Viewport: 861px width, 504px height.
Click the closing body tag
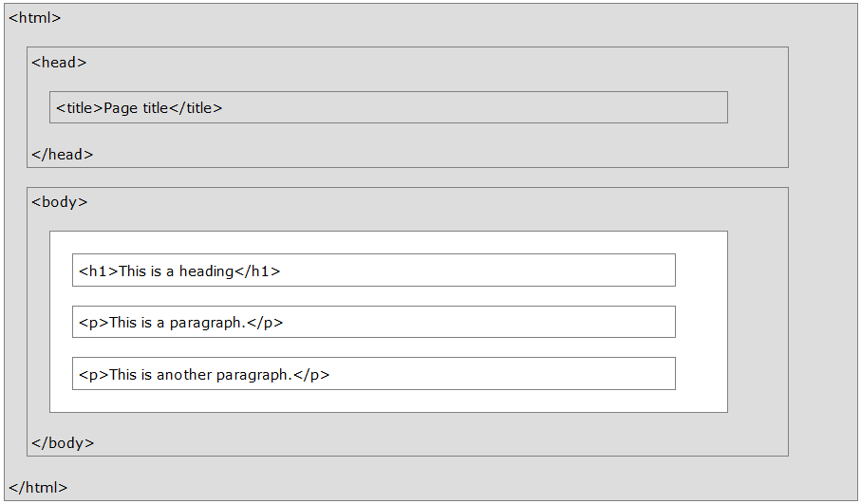(x=63, y=442)
